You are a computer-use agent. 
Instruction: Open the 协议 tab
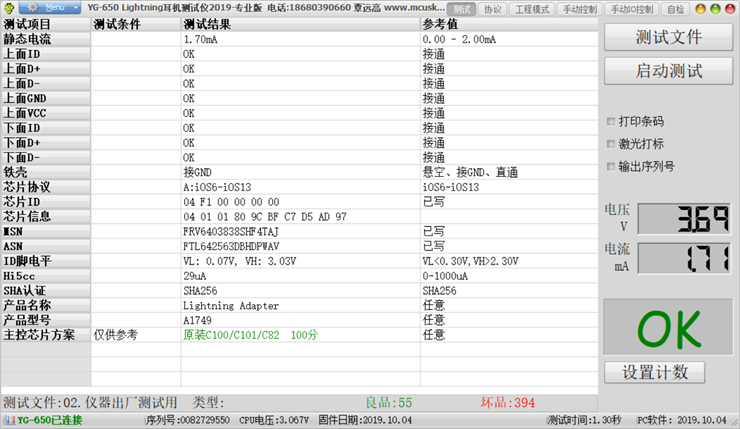tap(492, 9)
